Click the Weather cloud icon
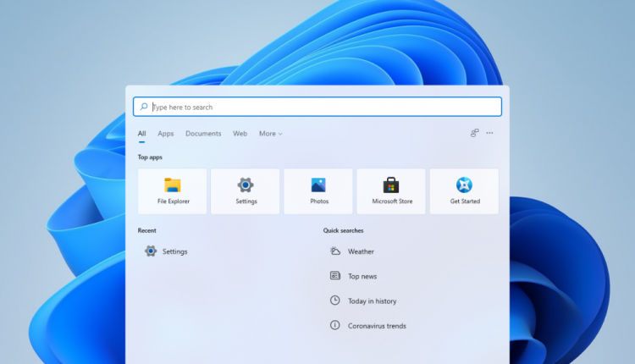Screen dimensions: 635x364 pyautogui.click(x=335, y=251)
